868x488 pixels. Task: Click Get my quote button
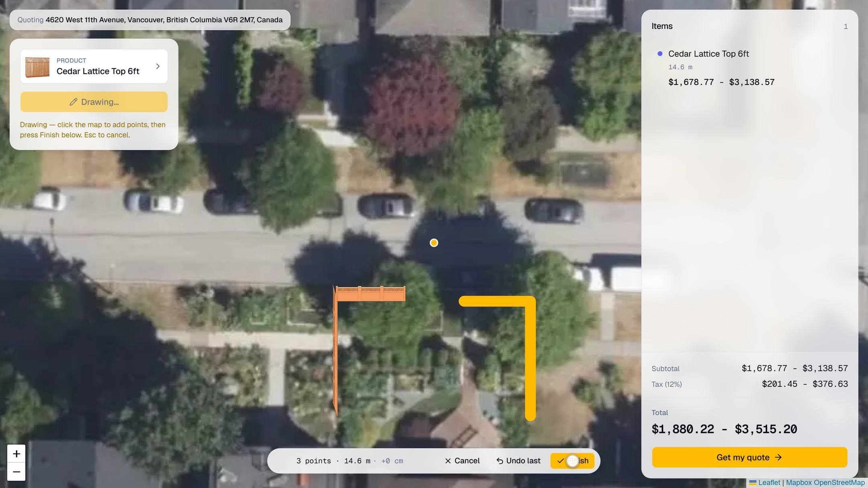pos(749,457)
